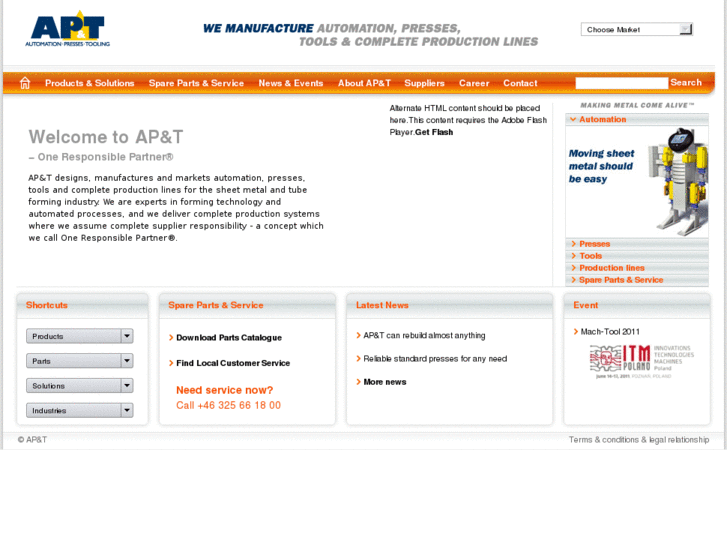727x545 pixels.
Task: Click the Get Flash link
Action: (x=434, y=132)
